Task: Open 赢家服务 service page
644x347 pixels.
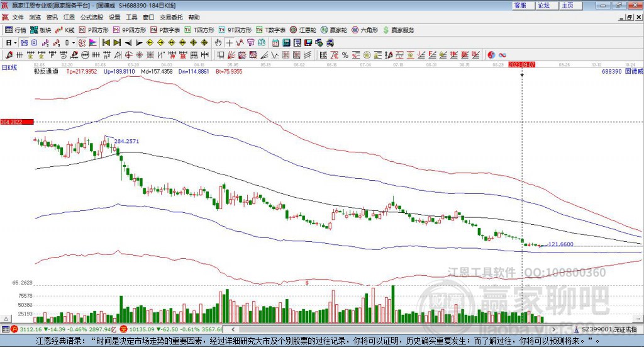Action: tap(398, 30)
